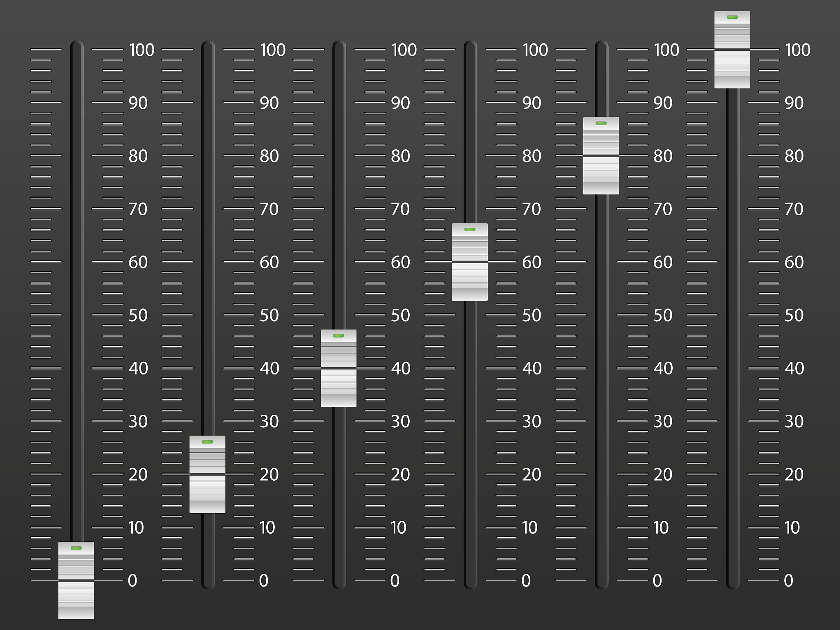The width and height of the screenshot is (840, 630).
Task: Click the 70 label of sixth channel
Action: pos(794,209)
